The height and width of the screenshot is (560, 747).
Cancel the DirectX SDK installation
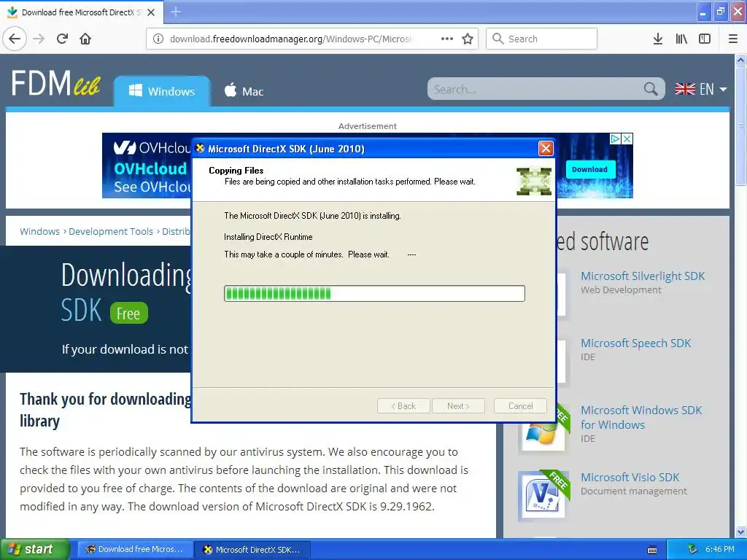pyautogui.click(x=520, y=405)
